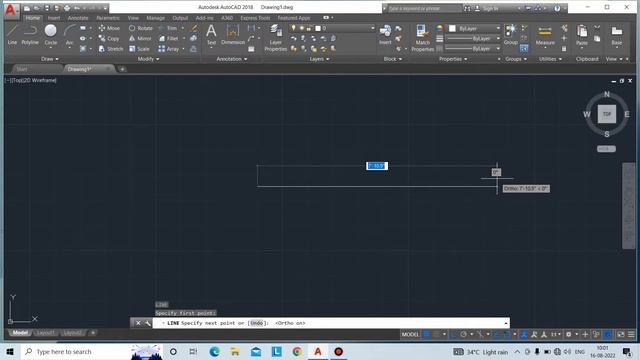Toggle MODEL space button
The image size is (640, 360).
point(410,334)
